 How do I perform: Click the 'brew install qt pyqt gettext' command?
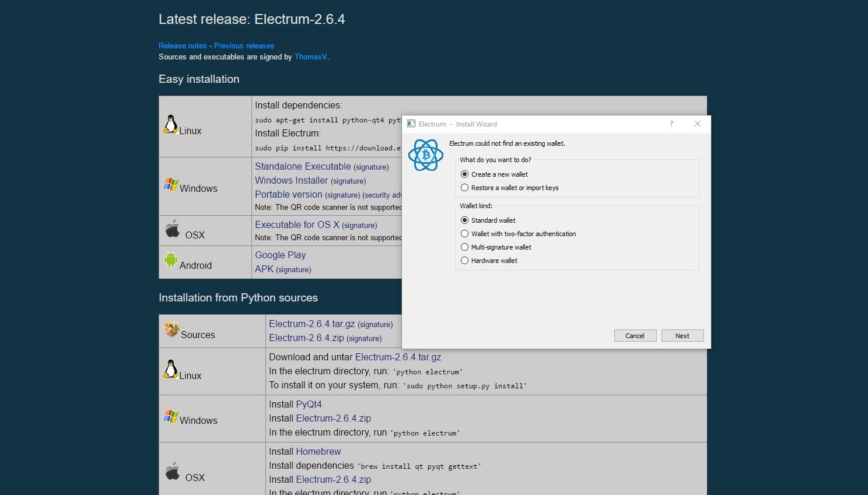click(x=419, y=466)
